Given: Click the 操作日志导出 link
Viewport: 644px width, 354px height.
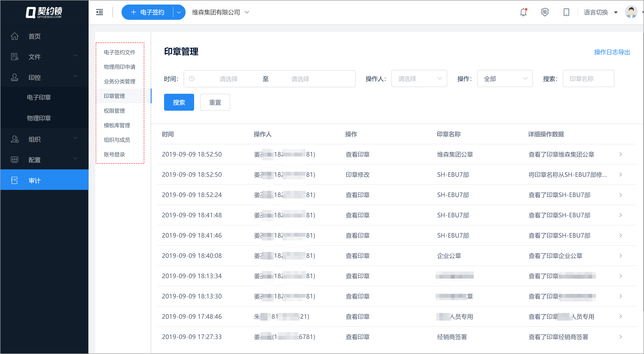Looking at the screenshot, I should tap(612, 52).
